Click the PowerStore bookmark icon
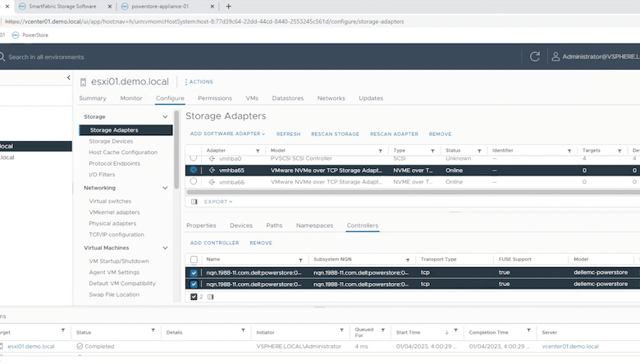Viewport: 640px width, 364px height. pos(16,35)
